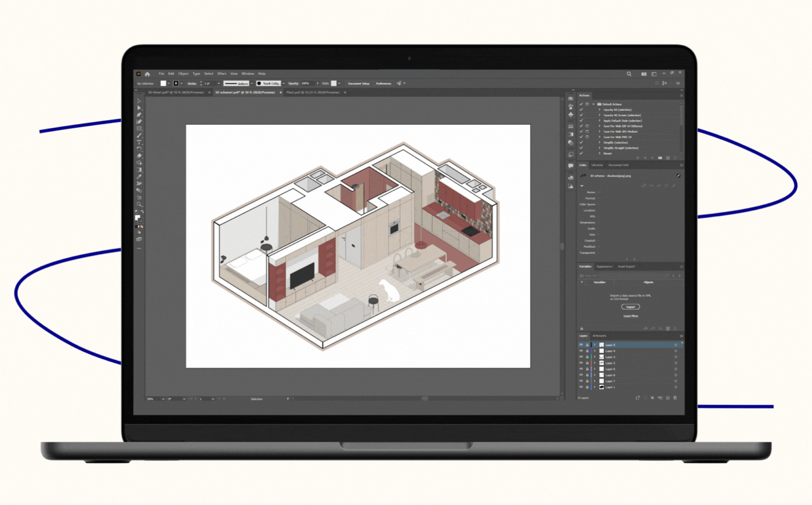Screen dimensions: 812x505
Task: Expand the Save For Web PNG 24 action
Action: point(600,137)
